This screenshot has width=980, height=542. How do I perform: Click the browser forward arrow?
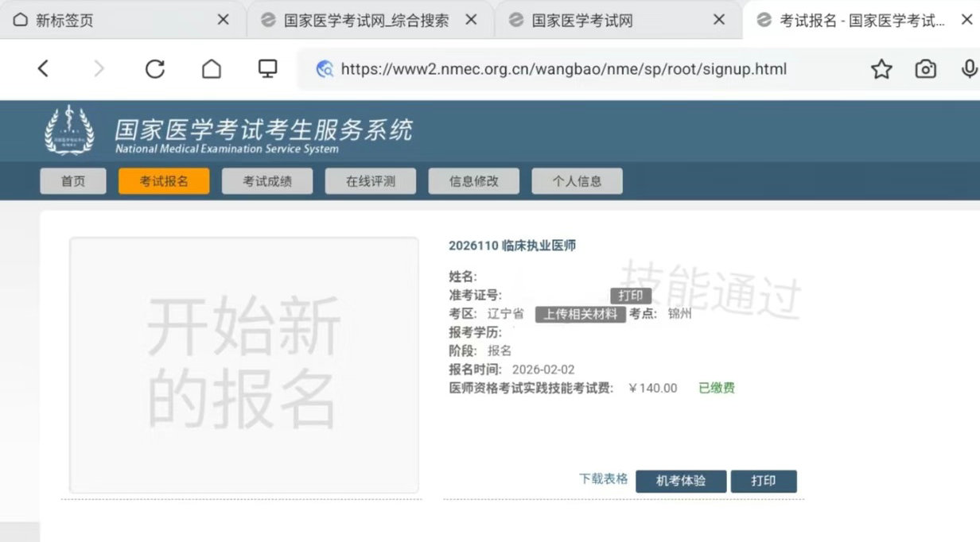[99, 69]
